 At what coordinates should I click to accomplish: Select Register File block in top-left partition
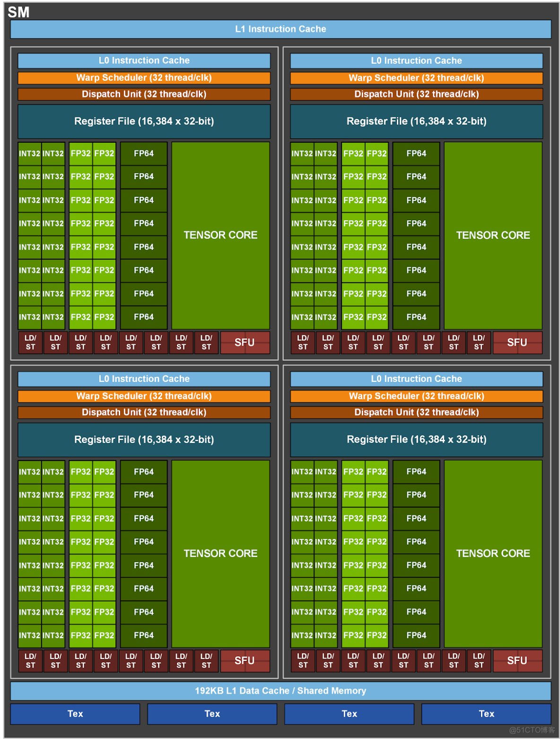[144, 122]
